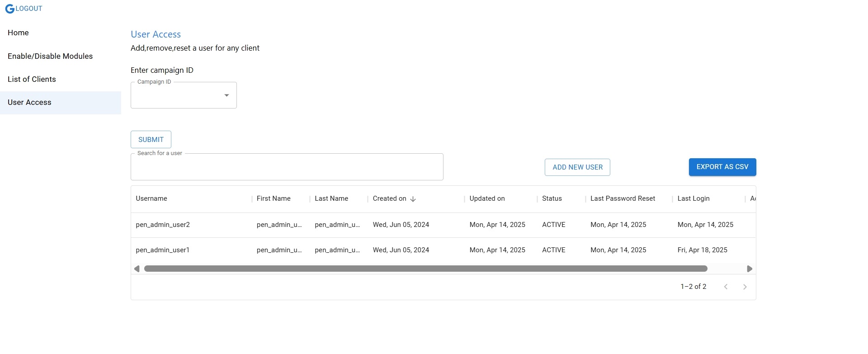868x354 pixels.
Task: Open Enable/Disable Modules page
Action: [50, 56]
